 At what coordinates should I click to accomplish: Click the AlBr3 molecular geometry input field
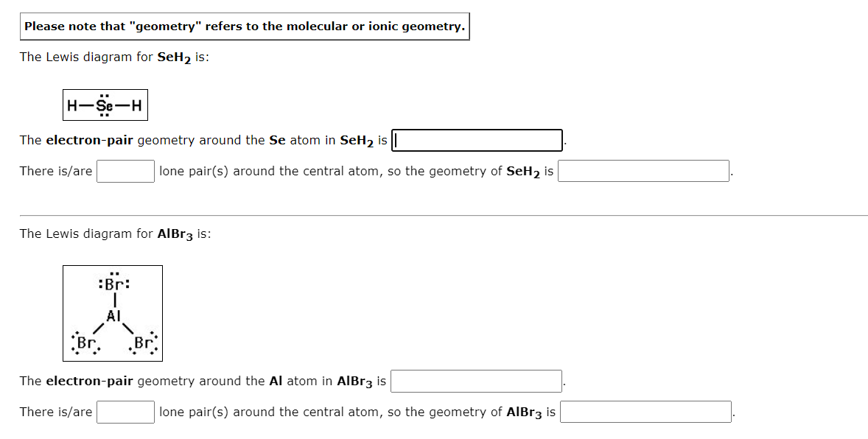click(645, 412)
